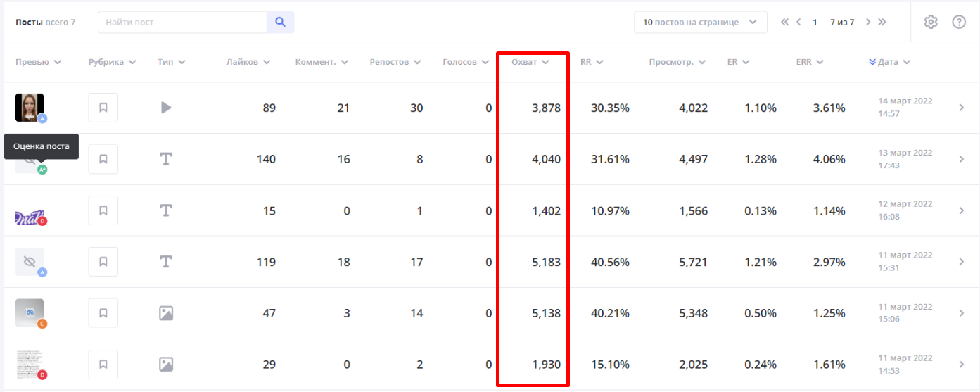Open the help question mark icon
Image resolution: width=980 pixels, height=392 pixels.
coord(959,22)
